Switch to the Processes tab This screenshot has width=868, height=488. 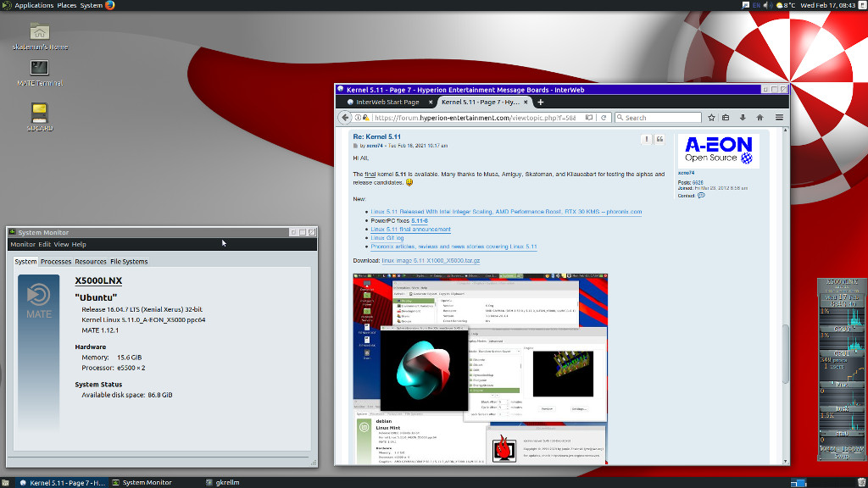[56, 261]
